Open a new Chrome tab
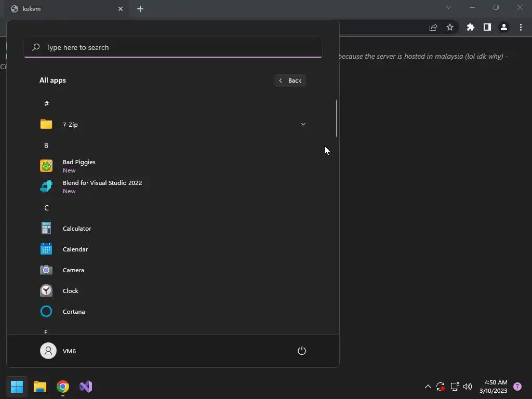This screenshot has height=399, width=532. 140,9
